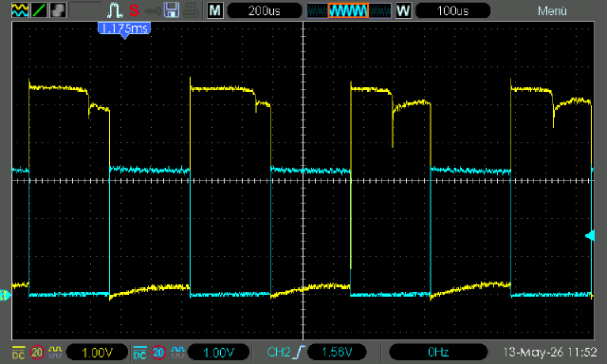The width and height of the screenshot is (607, 364).
Task: Open the Menu button at top right
Action: (552, 10)
